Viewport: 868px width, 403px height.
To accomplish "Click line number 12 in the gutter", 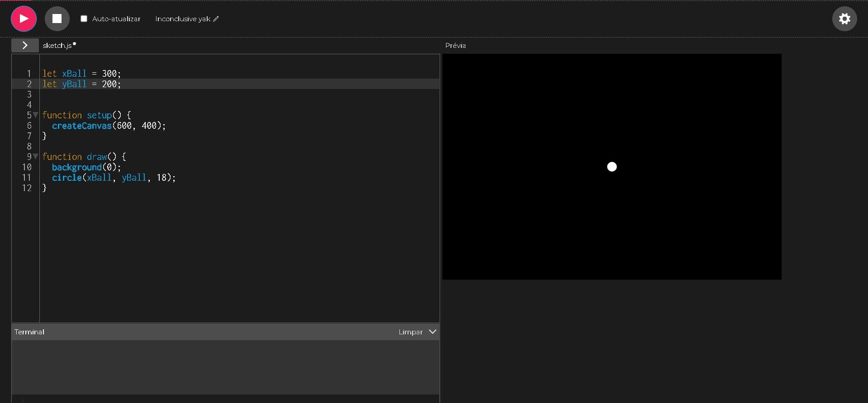I will tap(27, 188).
